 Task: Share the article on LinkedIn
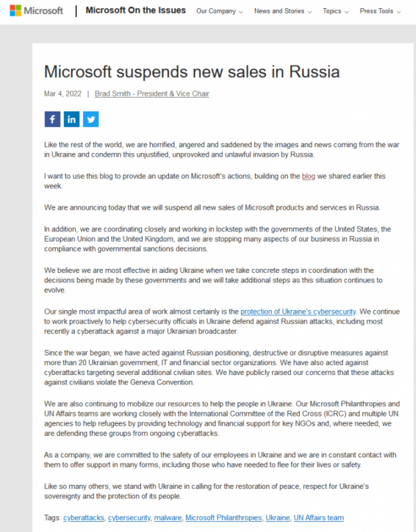(72, 119)
